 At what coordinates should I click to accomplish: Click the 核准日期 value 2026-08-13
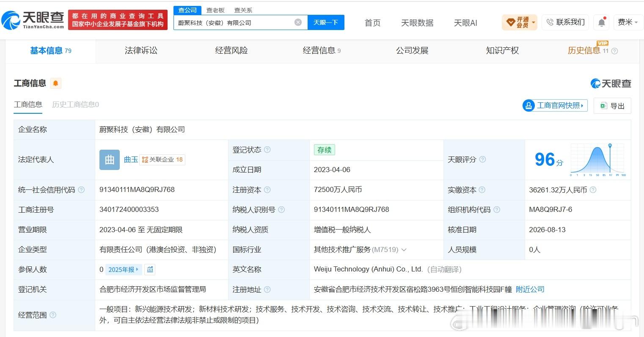[547, 230]
